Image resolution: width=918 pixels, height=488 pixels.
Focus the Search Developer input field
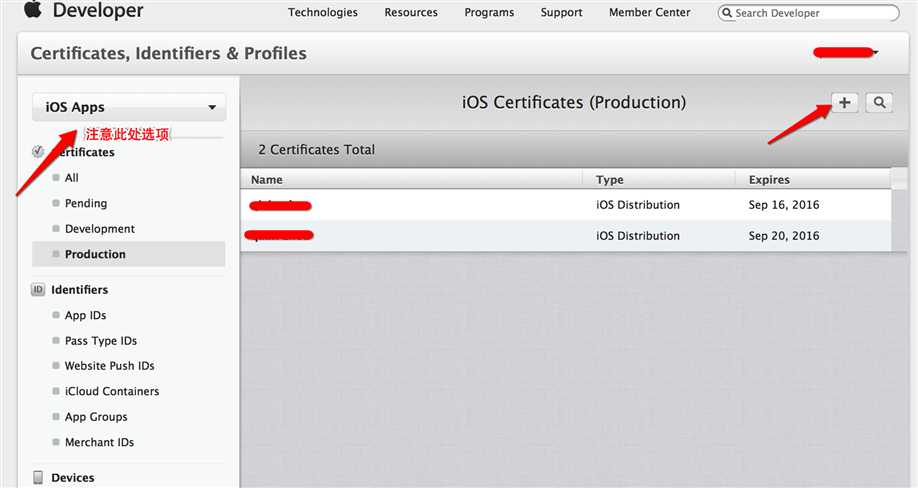click(x=809, y=13)
